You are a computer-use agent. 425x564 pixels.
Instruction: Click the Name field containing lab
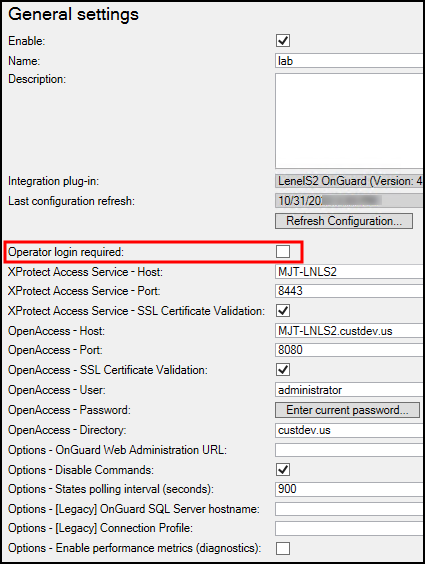pyautogui.click(x=349, y=61)
